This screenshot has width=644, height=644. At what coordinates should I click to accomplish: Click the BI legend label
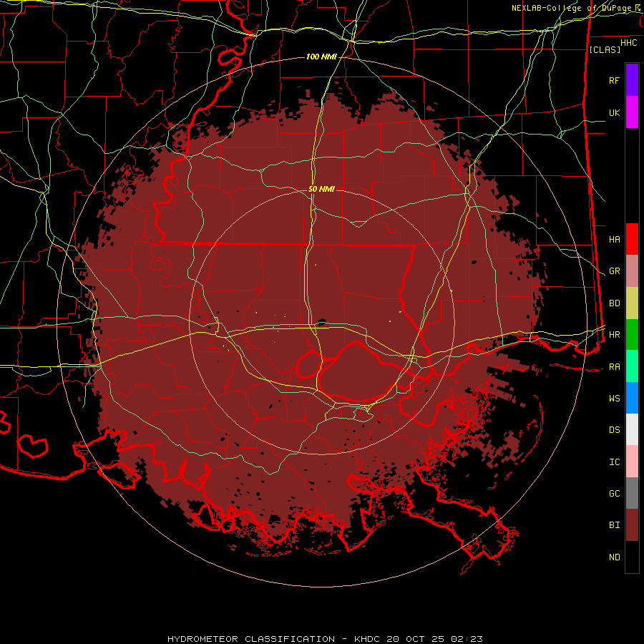tap(614, 525)
